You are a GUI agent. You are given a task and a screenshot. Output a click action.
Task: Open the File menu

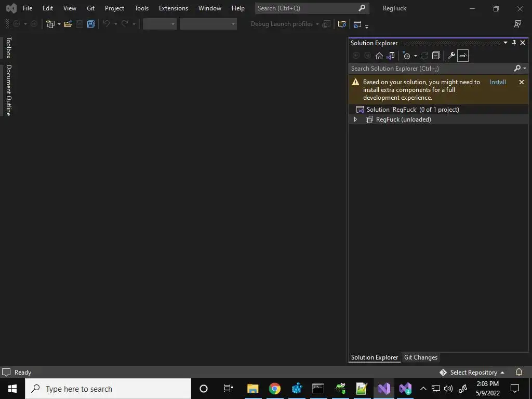[x=28, y=8]
